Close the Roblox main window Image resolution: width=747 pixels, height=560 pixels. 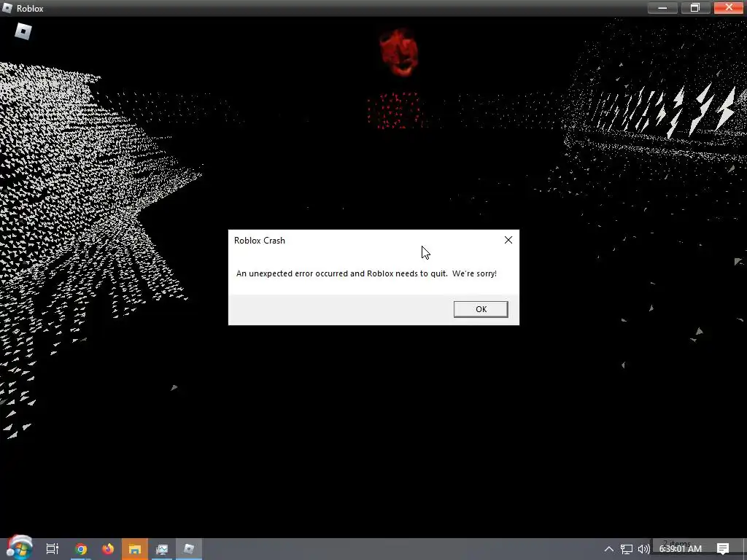click(x=729, y=7)
